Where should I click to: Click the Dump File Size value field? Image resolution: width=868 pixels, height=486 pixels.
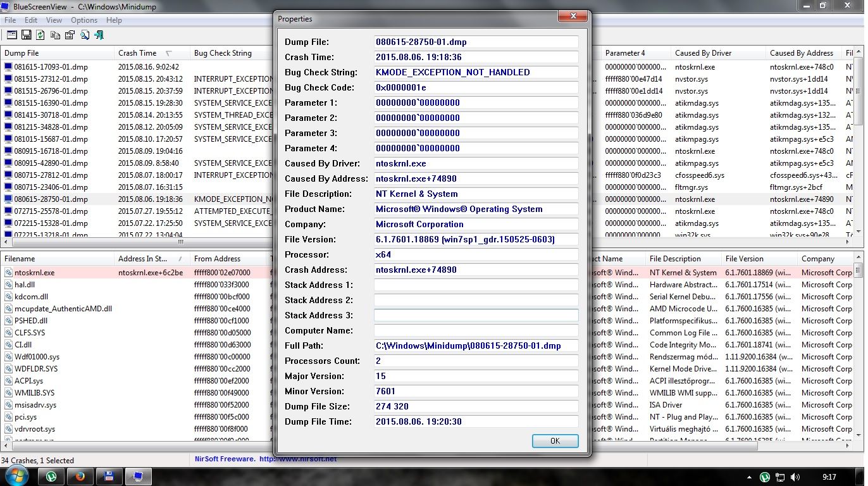tap(476, 406)
